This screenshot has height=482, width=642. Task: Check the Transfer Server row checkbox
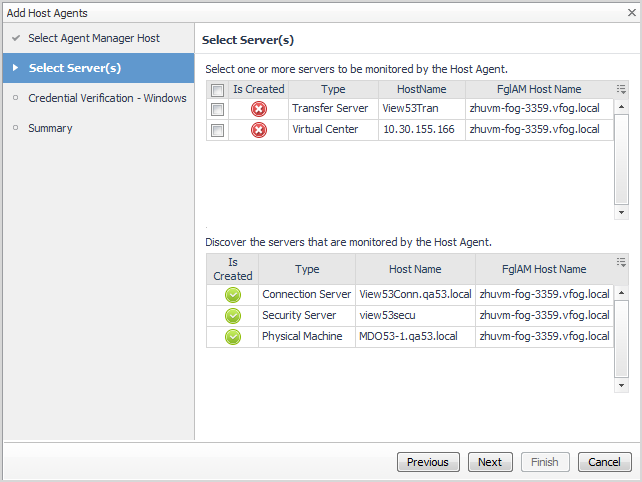(217, 108)
